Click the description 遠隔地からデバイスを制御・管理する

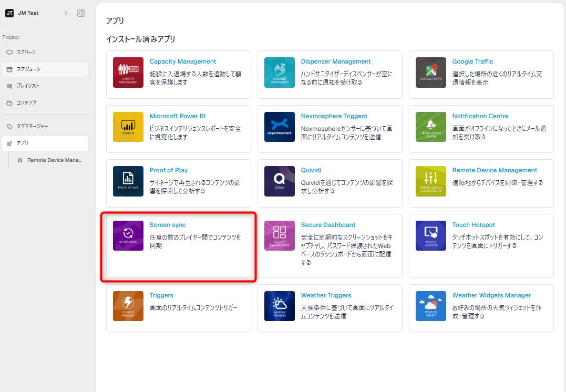[497, 183]
